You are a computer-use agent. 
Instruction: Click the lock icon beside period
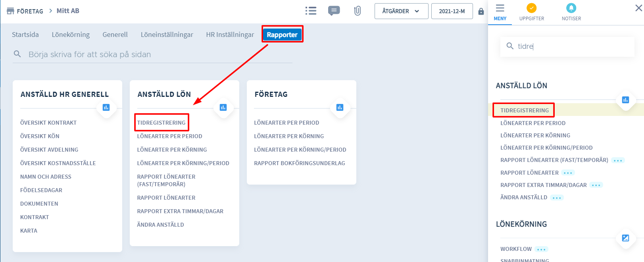pyautogui.click(x=481, y=11)
